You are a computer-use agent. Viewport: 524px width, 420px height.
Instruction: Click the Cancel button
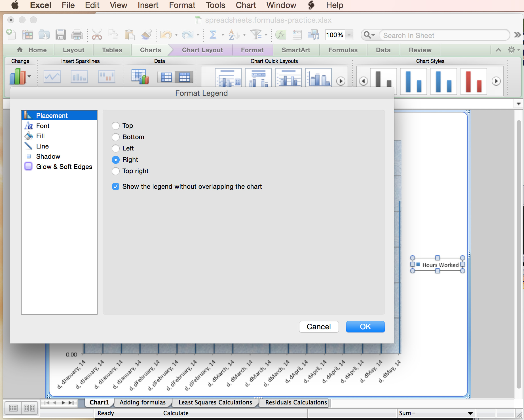[319, 326]
